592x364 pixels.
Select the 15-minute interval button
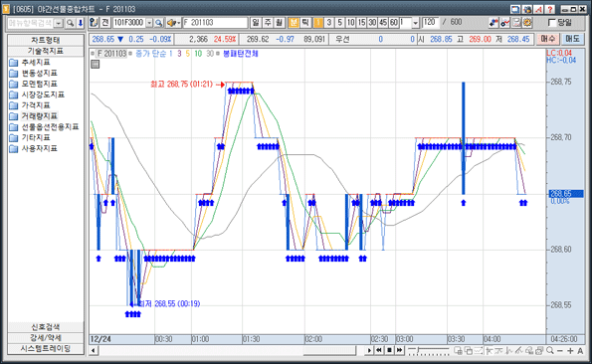coord(362,23)
